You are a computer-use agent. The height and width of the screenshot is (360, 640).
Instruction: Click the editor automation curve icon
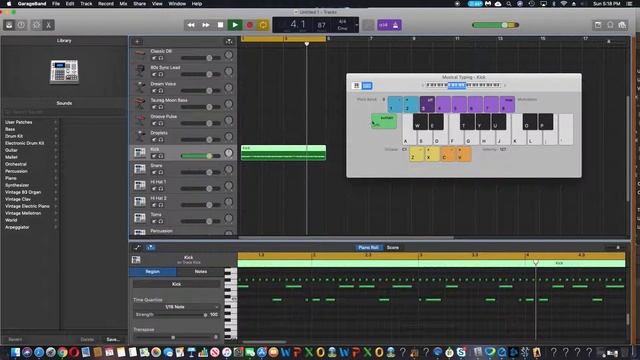pyautogui.click(x=138, y=247)
